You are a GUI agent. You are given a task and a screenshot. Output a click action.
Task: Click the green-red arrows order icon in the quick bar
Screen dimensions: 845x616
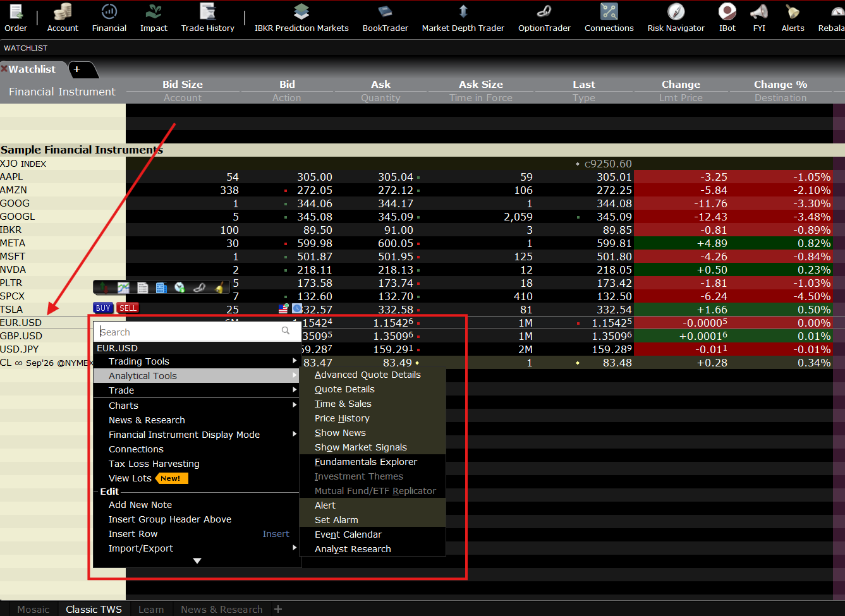(x=104, y=288)
